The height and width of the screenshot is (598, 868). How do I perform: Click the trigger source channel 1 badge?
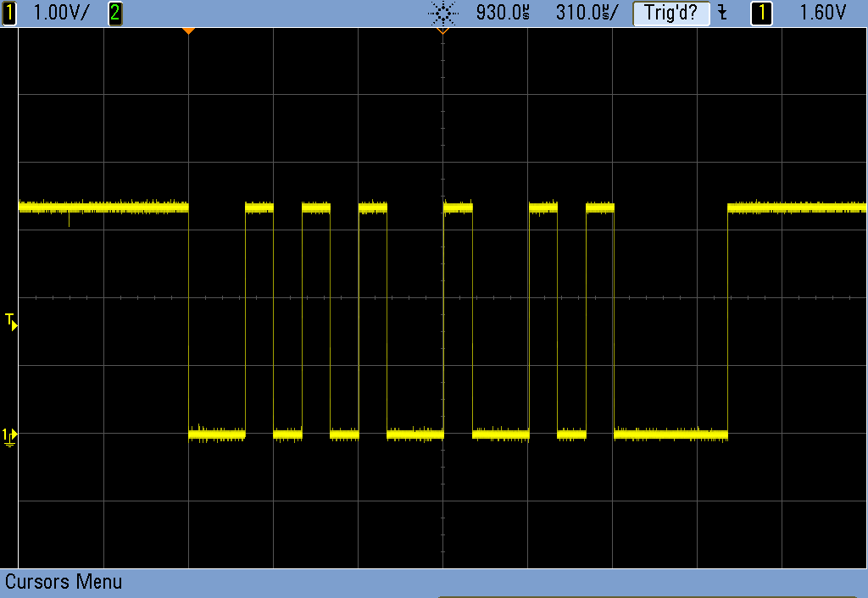click(761, 13)
